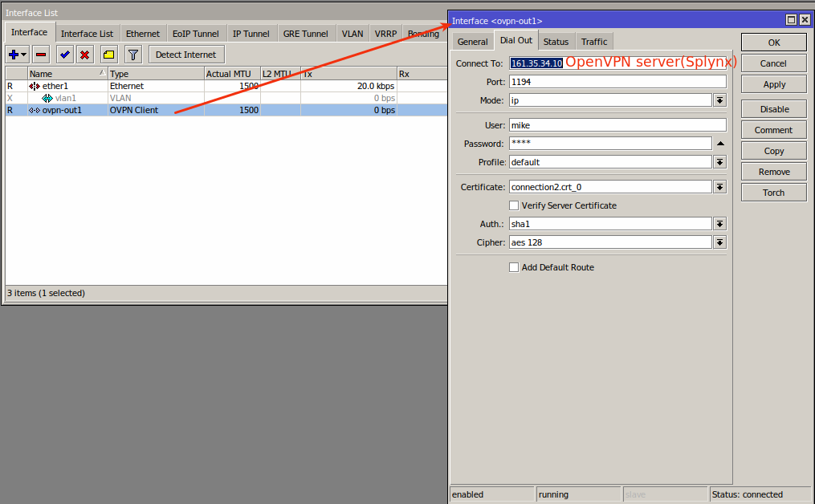Click the funnel Filter icon

click(133, 55)
